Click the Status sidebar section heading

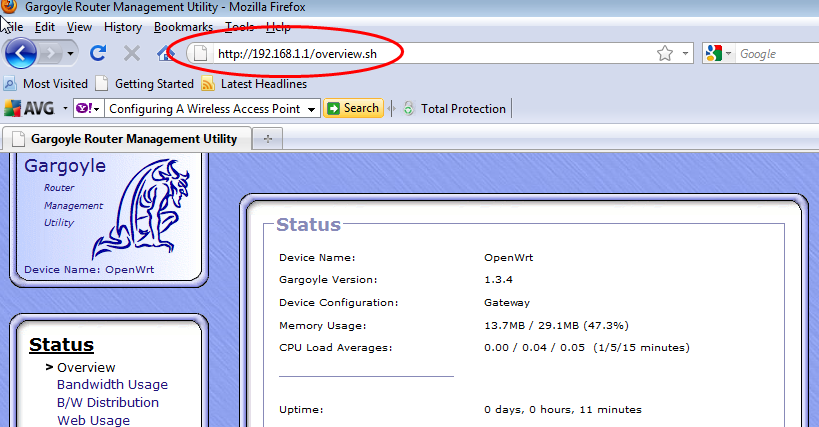(61, 345)
